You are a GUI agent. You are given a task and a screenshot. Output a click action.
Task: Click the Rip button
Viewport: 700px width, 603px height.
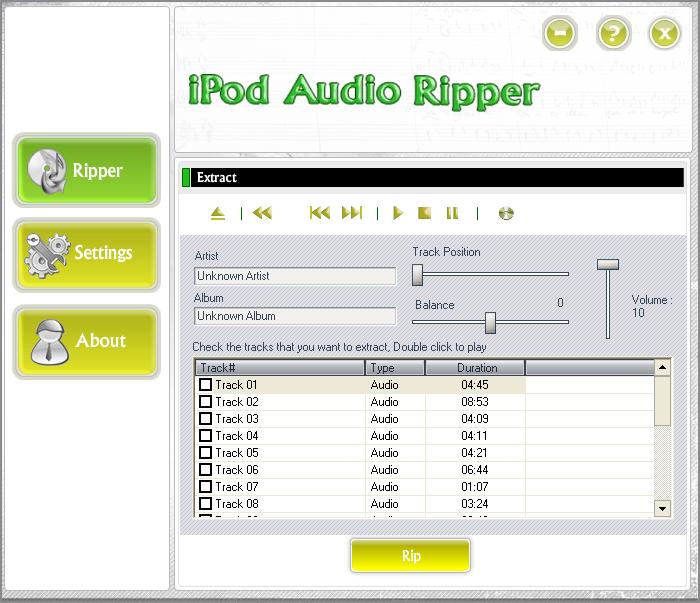pyautogui.click(x=410, y=556)
